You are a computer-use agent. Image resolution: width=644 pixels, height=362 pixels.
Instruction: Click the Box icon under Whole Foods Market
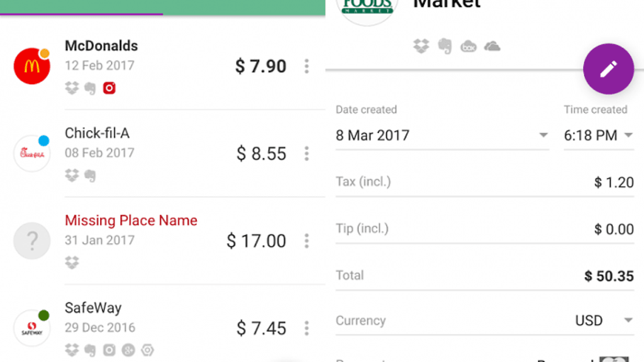point(469,47)
